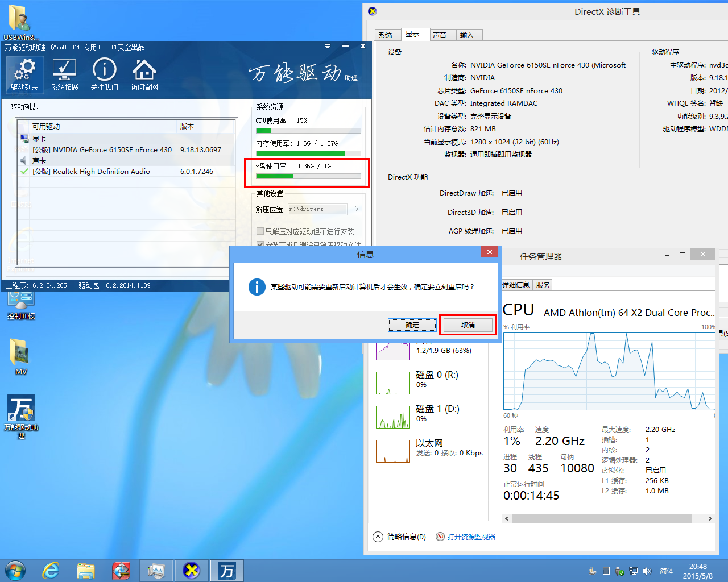This screenshot has height=582, width=728.
Task: Open the Windows Start button
Action: 15,571
